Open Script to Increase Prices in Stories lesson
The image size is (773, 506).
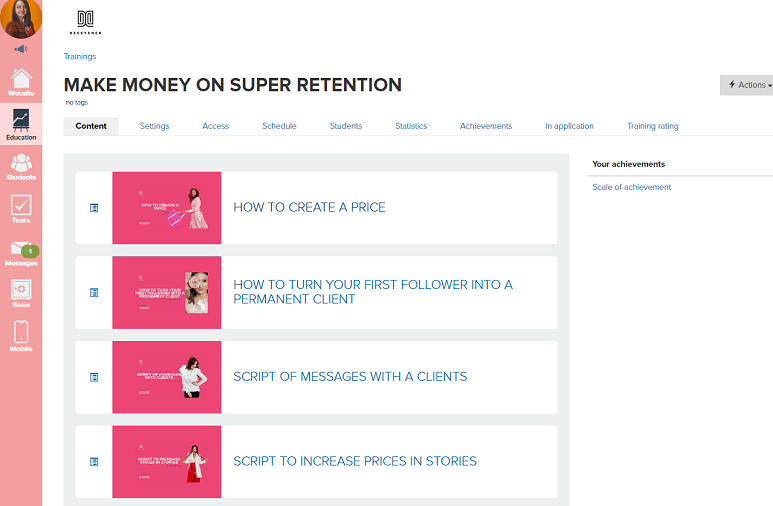pos(355,462)
